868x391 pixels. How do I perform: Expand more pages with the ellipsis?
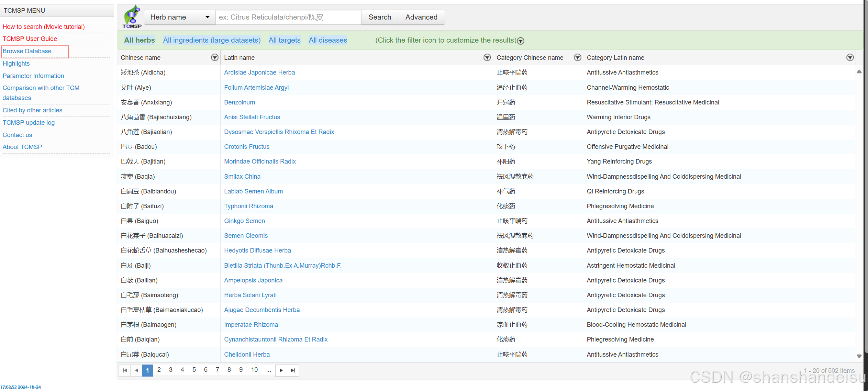tap(268, 370)
